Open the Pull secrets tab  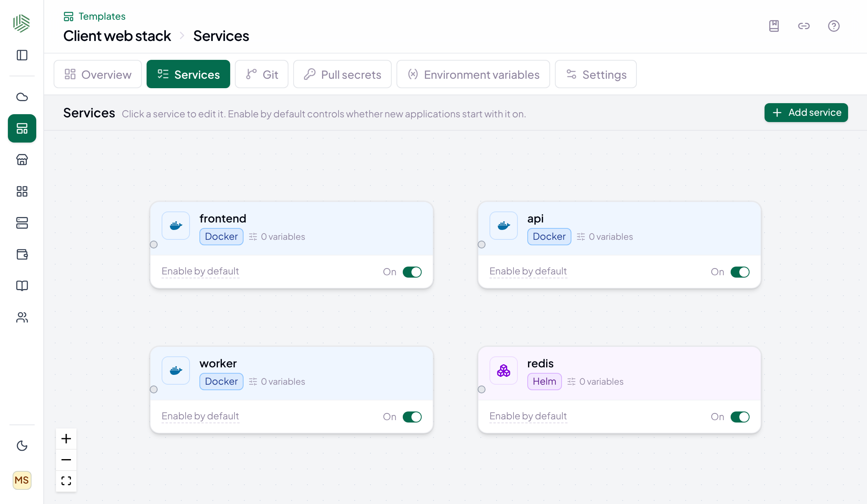point(342,74)
